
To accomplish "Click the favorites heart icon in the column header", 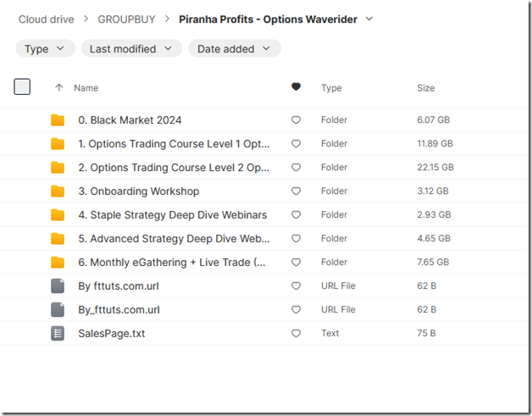I will click(x=296, y=87).
